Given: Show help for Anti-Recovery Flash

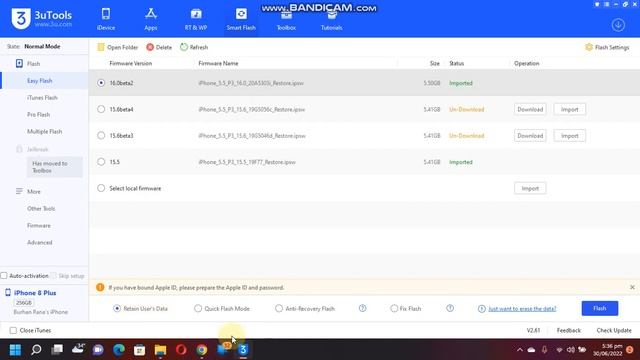Looking at the screenshot, I should click(x=362, y=308).
